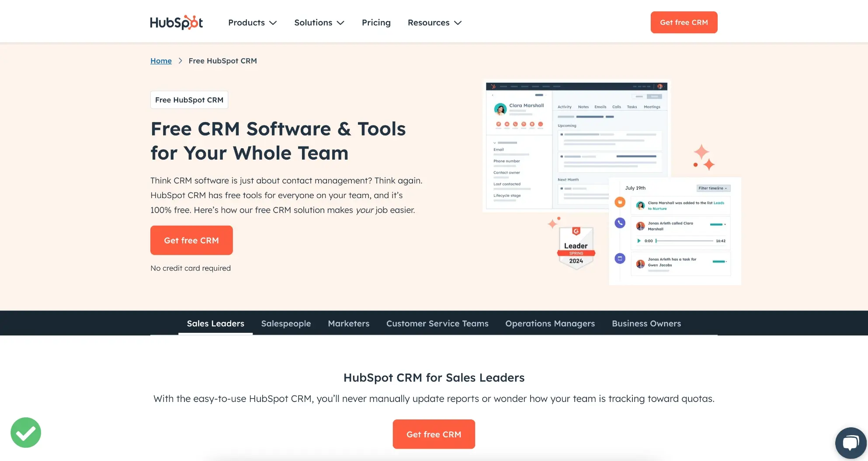The image size is (868, 461).
Task: Click the purple task icon in the timeline
Action: coord(620,258)
